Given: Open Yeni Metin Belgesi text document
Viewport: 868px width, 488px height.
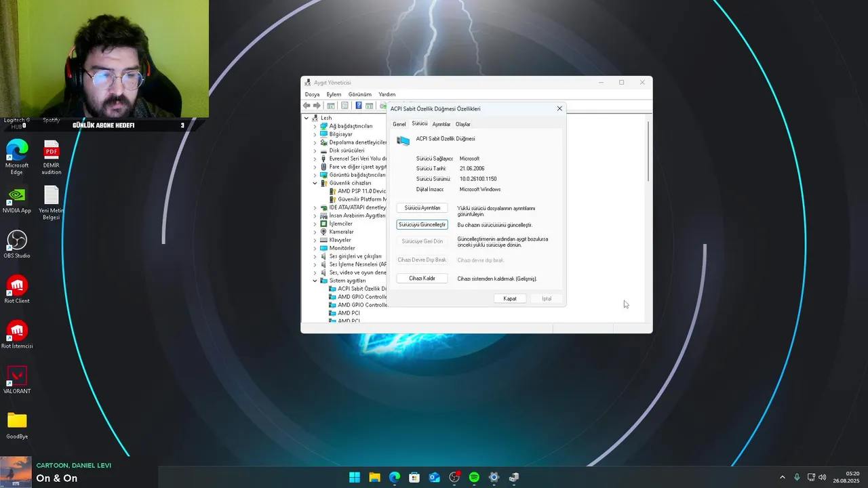Looking at the screenshot, I should pos(52,203).
